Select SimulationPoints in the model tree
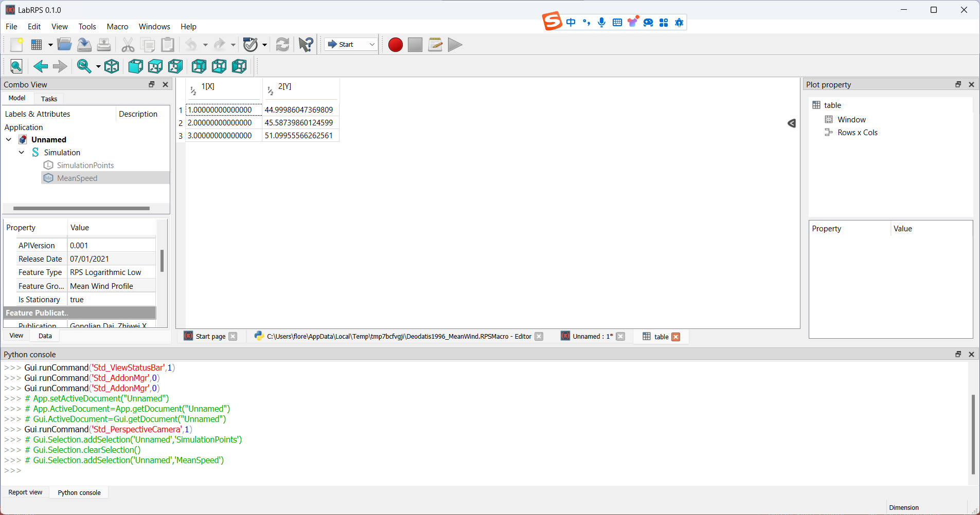 pos(85,165)
